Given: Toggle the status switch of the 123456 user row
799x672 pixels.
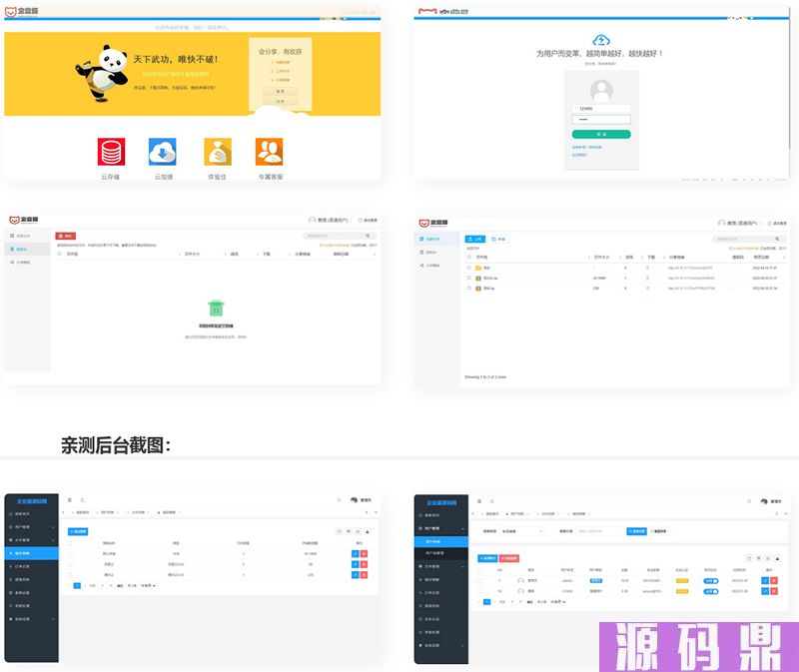Looking at the screenshot, I should (x=711, y=591).
